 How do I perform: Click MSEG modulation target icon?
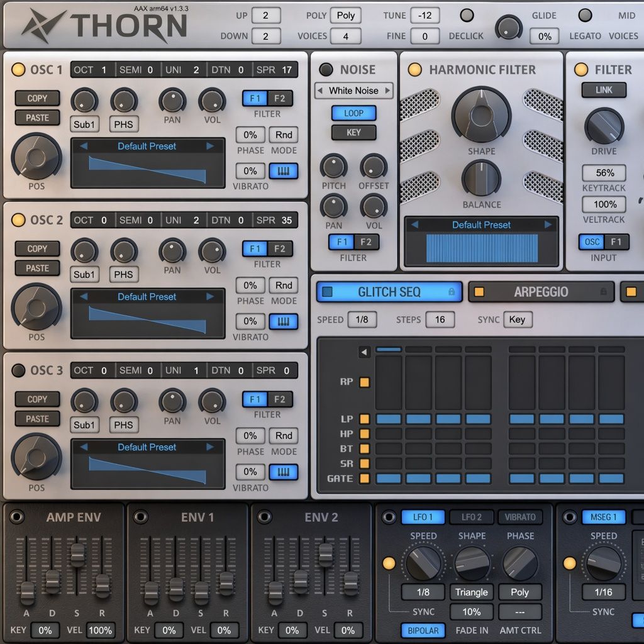click(x=570, y=517)
